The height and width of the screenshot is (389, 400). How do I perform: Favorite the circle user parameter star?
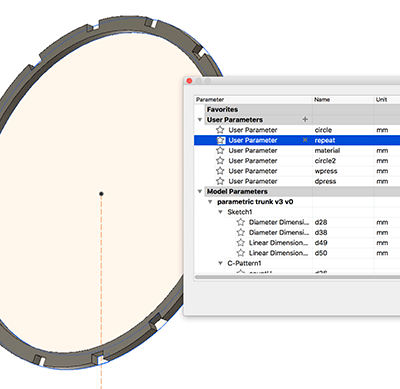coord(220,130)
